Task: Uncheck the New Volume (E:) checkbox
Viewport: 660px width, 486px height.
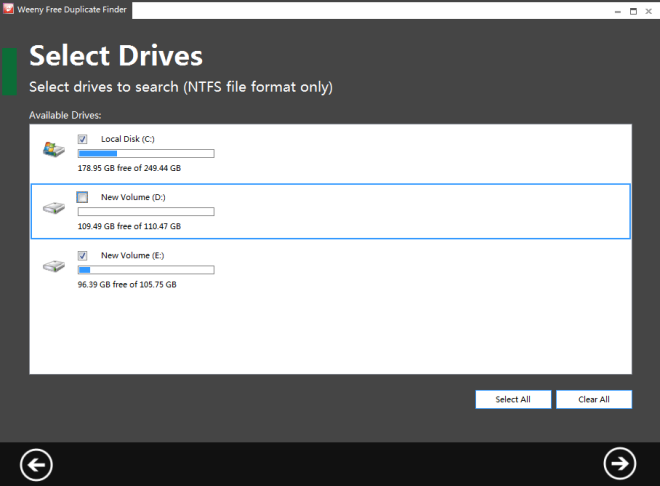Action: [82, 255]
